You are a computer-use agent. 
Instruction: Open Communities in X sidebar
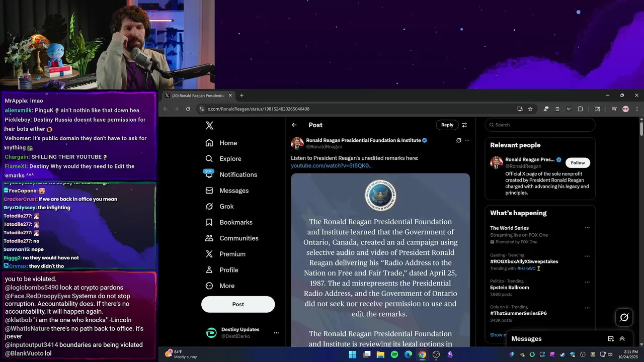(231, 238)
